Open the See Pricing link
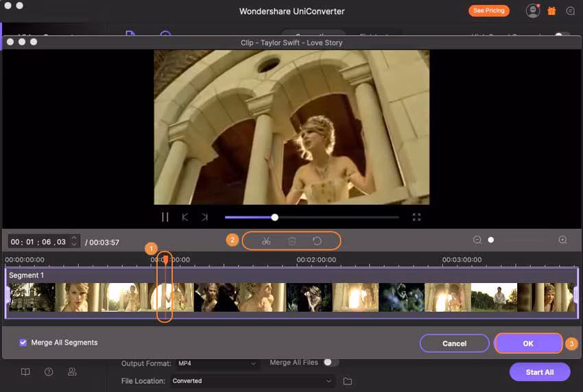The width and height of the screenshot is (583, 392). pyautogui.click(x=488, y=11)
